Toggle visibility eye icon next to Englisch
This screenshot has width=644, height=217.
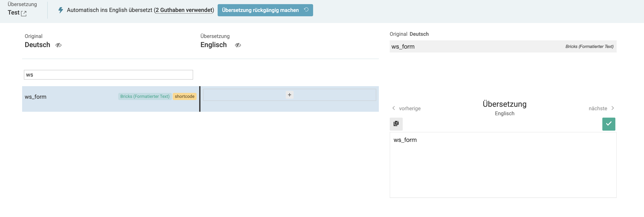(x=238, y=45)
